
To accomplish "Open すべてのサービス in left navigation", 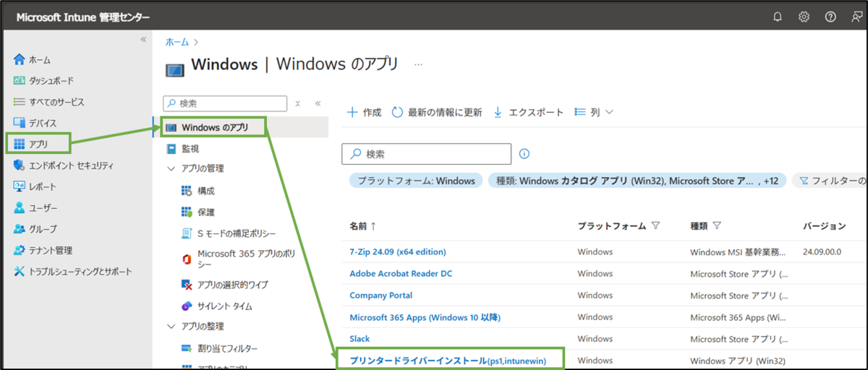I will (x=48, y=102).
